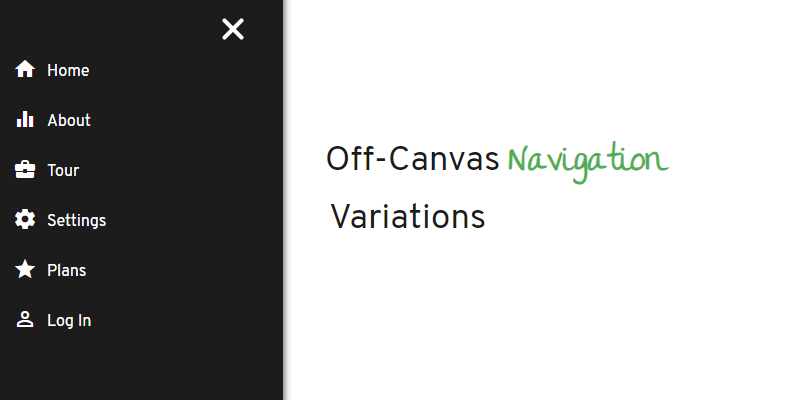The image size is (800, 400).
Task: Open the Settings text link
Action: click(x=76, y=220)
